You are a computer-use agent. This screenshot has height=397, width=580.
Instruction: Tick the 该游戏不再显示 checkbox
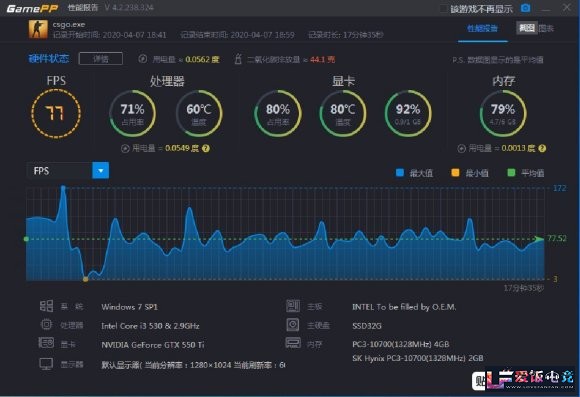click(x=443, y=9)
